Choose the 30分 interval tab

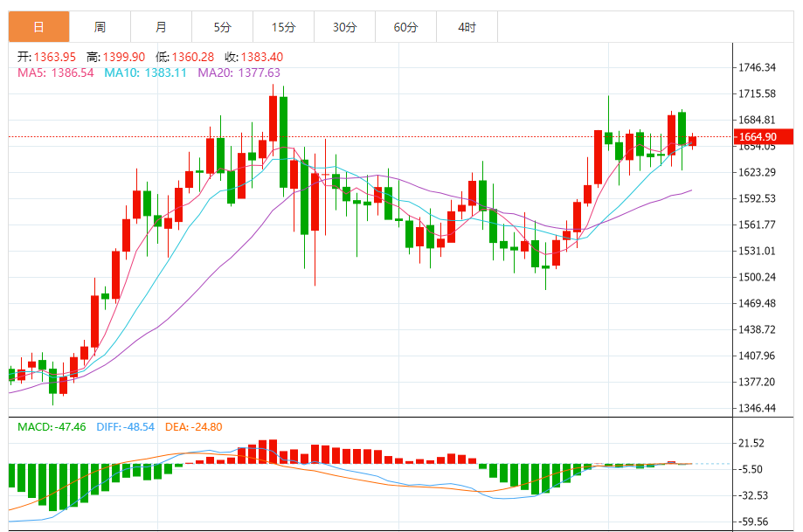tap(344, 27)
